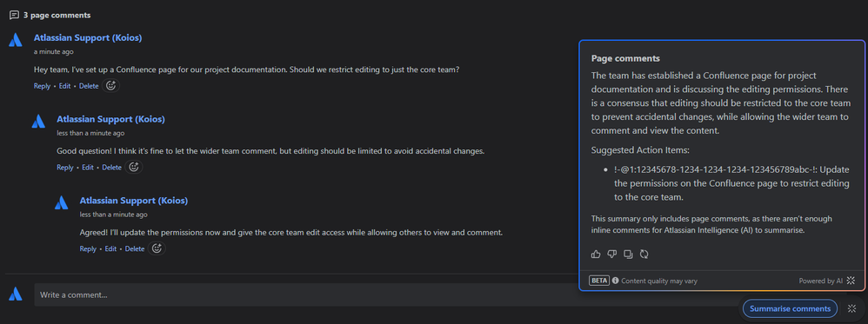Image resolution: width=868 pixels, height=324 pixels.
Task: Click the info icon next to Content quality
Action: (x=616, y=281)
